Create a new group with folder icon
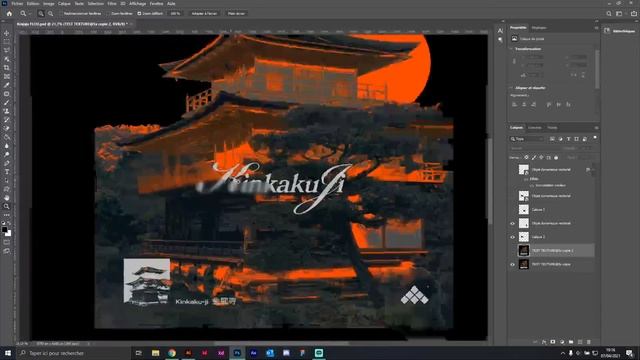640x360 pixels. pos(571,342)
